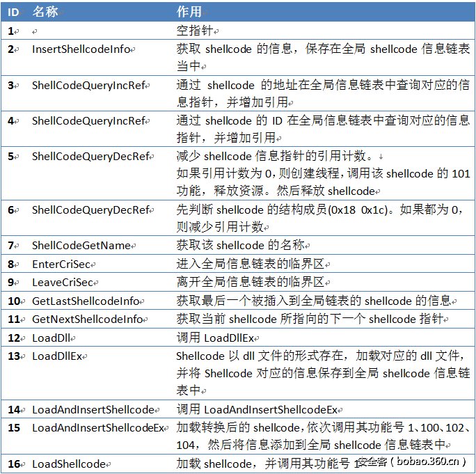Select the ID cell '9'
Screen dimensions: 476x474
click(x=10, y=283)
